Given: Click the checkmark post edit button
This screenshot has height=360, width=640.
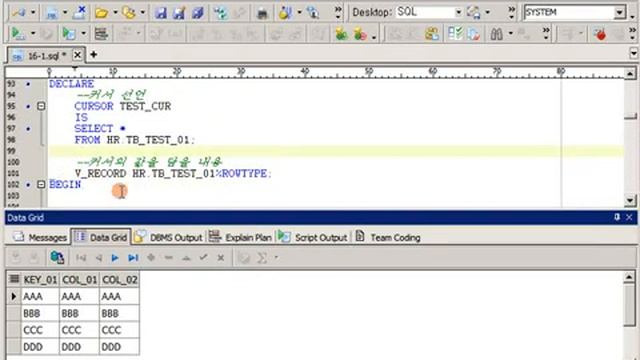Looking at the screenshot, I should coord(203,257).
